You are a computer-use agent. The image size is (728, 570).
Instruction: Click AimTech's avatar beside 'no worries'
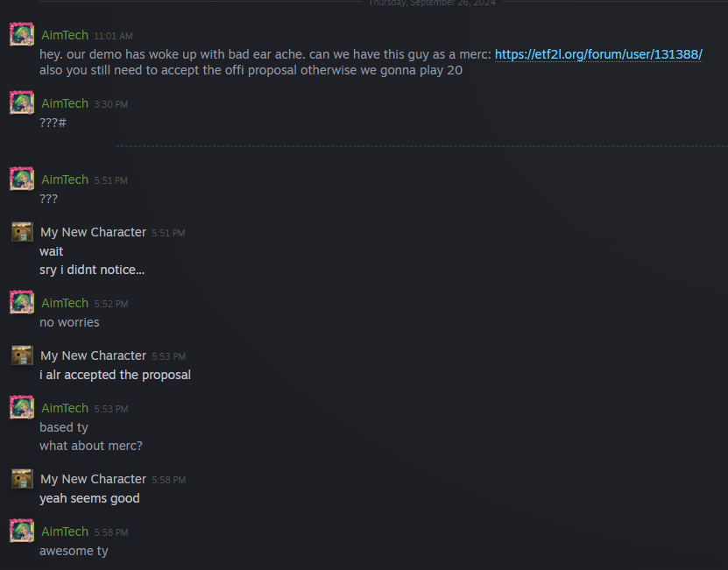pyautogui.click(x=22, y=302)
